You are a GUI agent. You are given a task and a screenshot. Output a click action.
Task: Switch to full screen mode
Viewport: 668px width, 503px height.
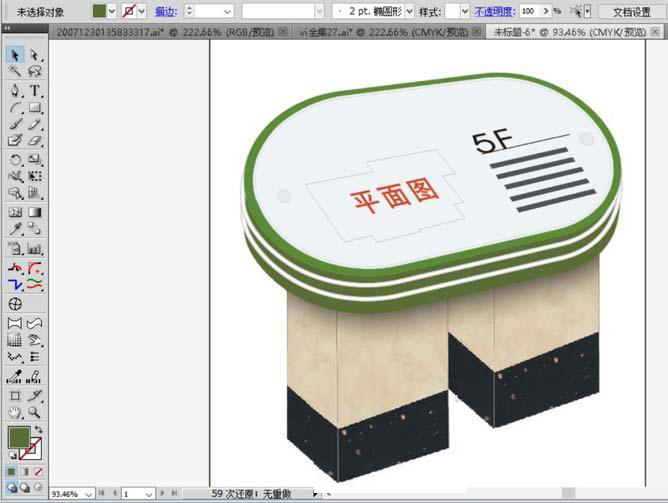click(38, 487)
